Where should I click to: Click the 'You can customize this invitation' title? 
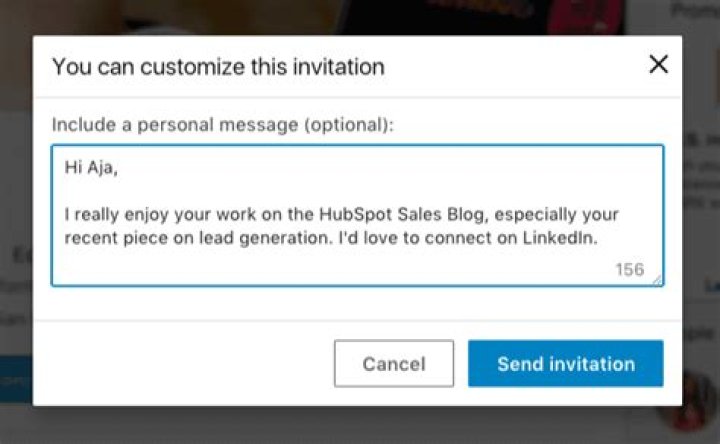[x=218, y=67]
